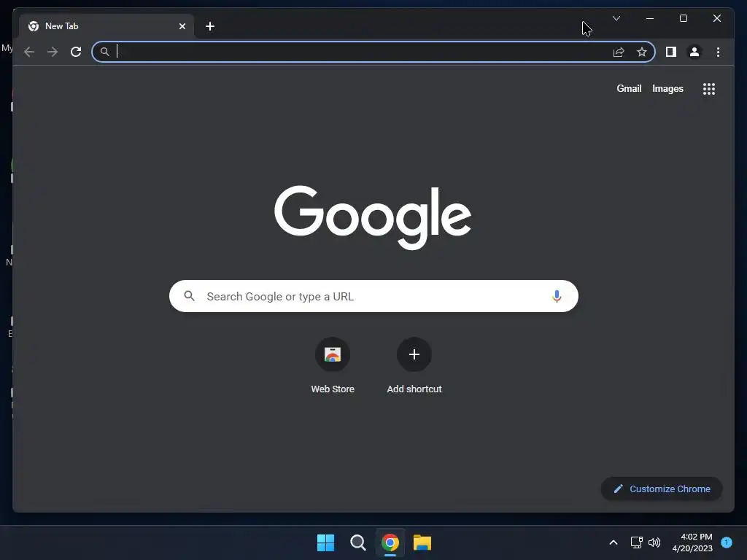
Task: Expand the tab search chevron
Action: [x=616, y=18]
